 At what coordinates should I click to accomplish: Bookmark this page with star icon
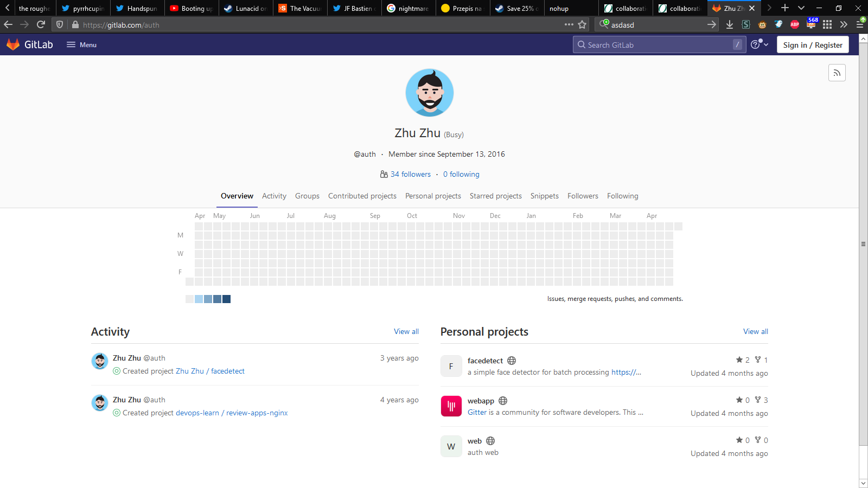[x=582, y=24]
